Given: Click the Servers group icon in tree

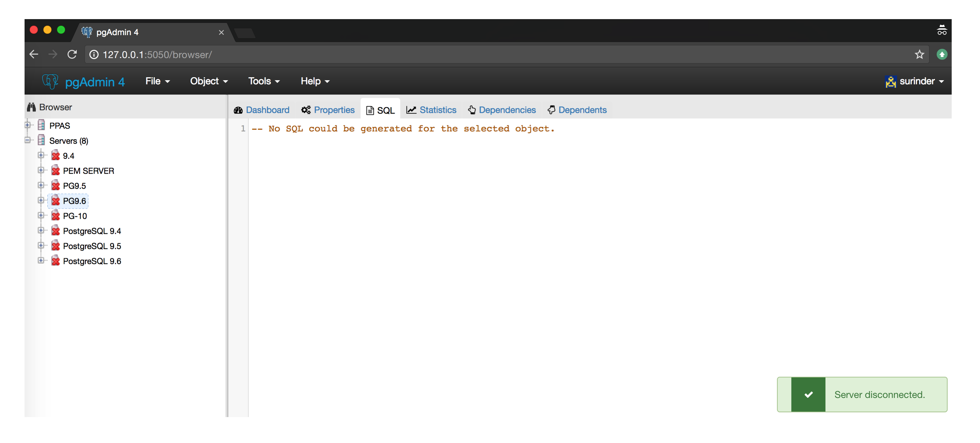Looking at the screenshot, I should click(x=42, y=140).
